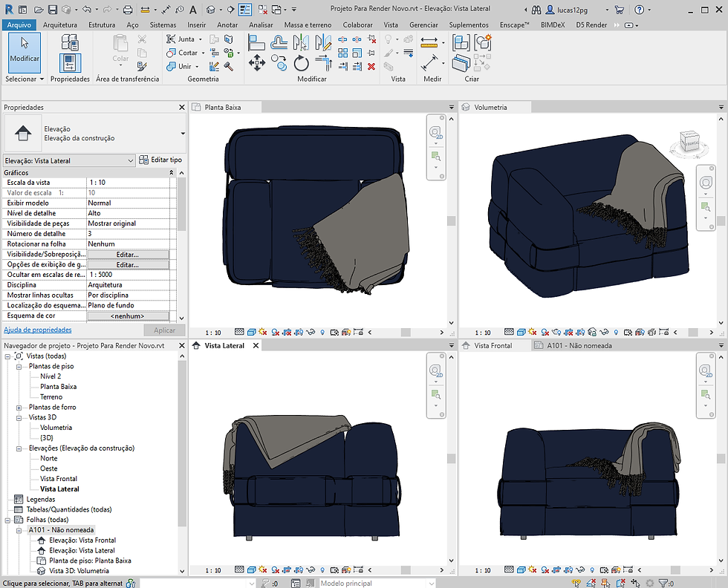Switch to the Anotar ribbon tab
The width and height of the screenshot is (728, 588).
[227, 25]
